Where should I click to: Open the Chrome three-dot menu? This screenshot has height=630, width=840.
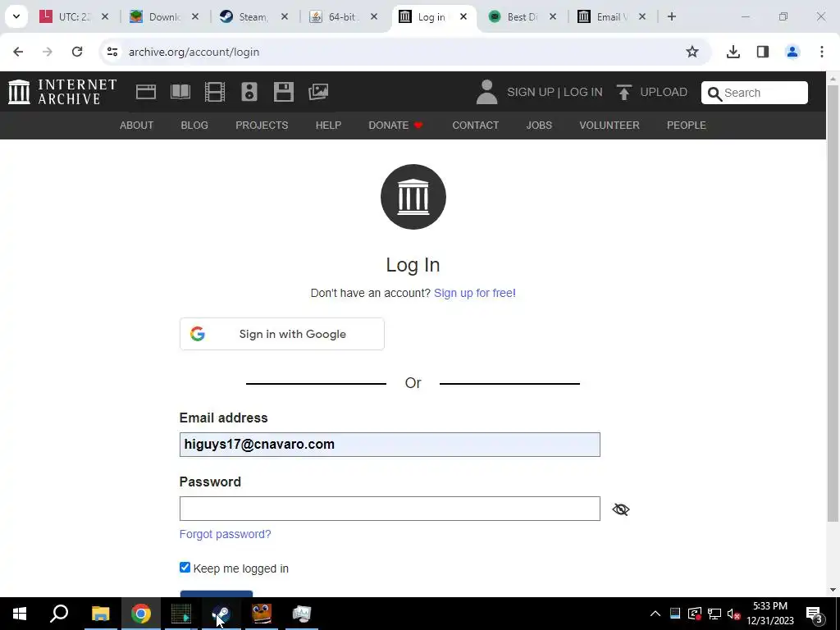(x=822, y=52)
